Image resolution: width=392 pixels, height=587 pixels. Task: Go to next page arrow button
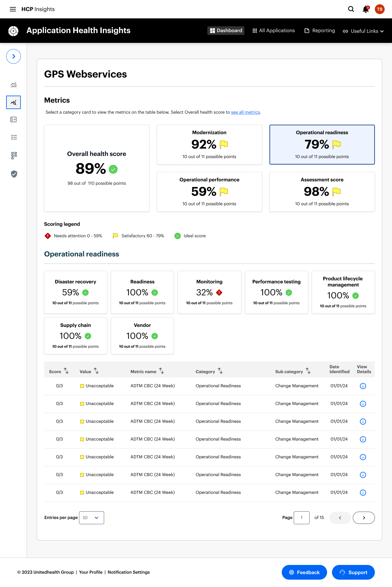click(364, 518)
